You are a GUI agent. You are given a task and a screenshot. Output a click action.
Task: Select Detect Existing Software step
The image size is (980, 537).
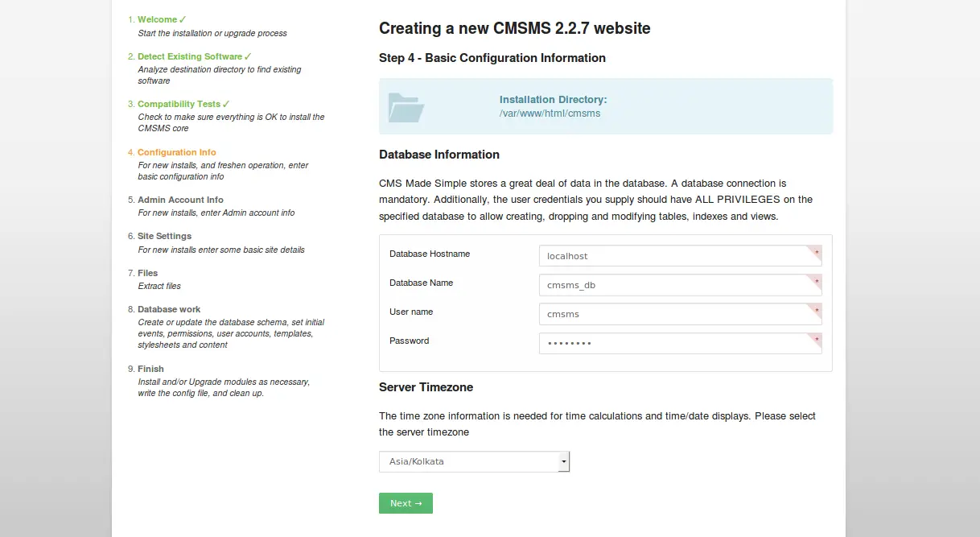[190, 56]
